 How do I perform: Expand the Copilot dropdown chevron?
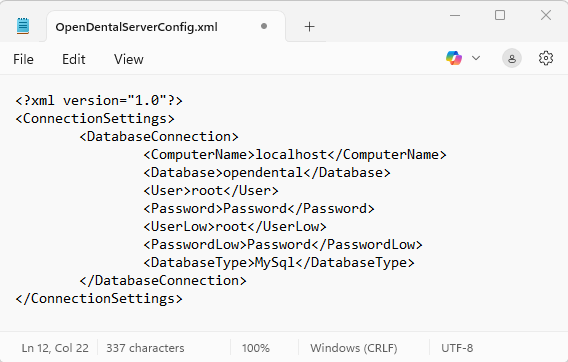pos(476,58)
